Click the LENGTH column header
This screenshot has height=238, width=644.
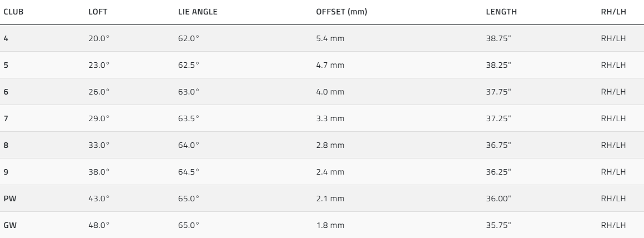point(501,12)
